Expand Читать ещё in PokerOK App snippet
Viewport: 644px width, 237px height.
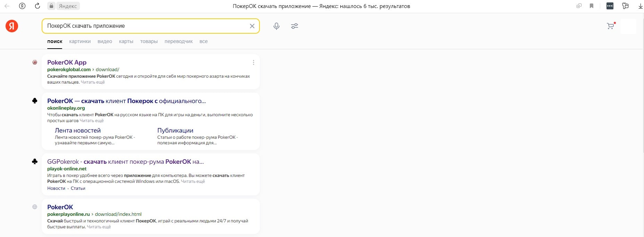pos(93,82)
